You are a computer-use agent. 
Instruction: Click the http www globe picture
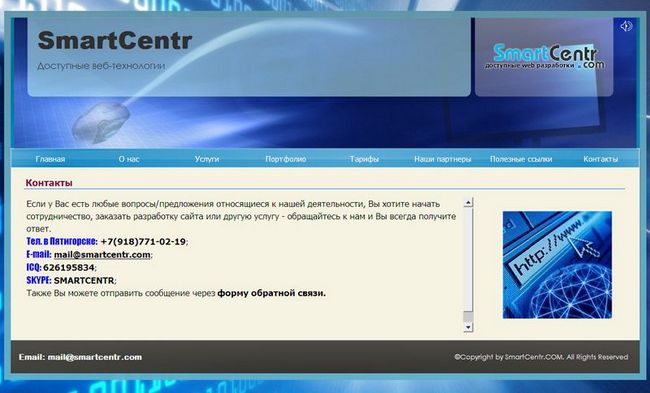[557, 265]
